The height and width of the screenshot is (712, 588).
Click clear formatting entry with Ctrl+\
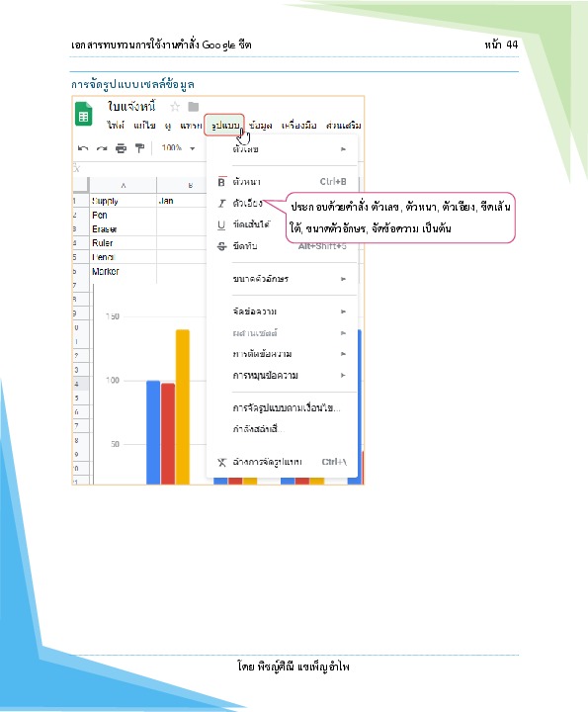[x=283, y=462]
